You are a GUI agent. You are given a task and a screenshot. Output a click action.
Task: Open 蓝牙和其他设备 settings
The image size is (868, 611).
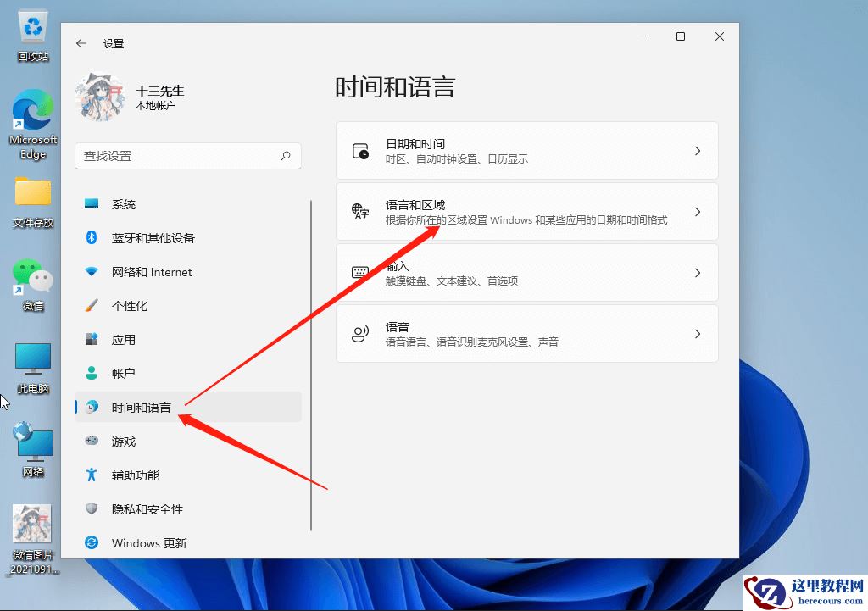(153, 238)
